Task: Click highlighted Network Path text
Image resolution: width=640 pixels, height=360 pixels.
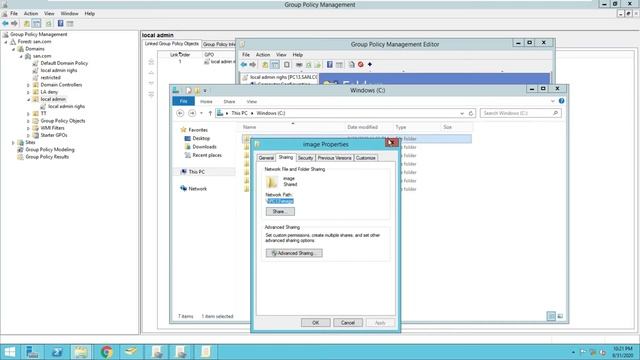Action: point(280,201)
